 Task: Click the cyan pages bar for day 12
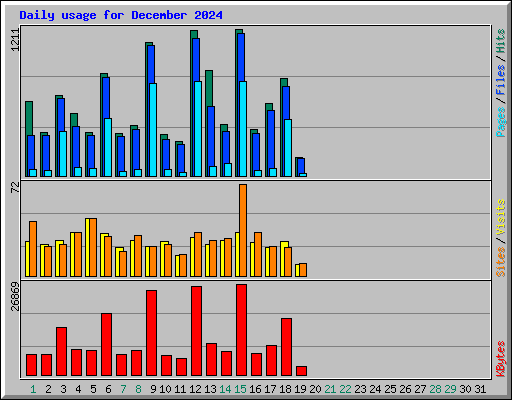[198, 129]
